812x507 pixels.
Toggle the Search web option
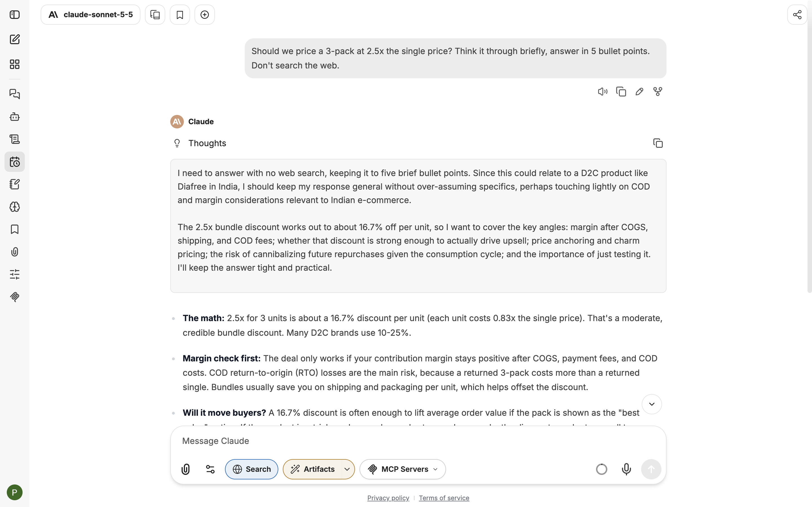pos(251,469)
